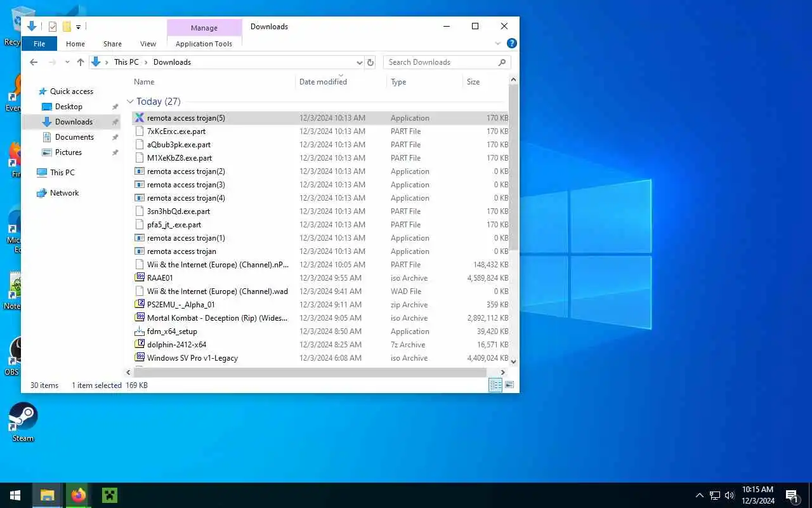Sort by the Size column
Screen dimensions: 812x508
coord(485,82)
